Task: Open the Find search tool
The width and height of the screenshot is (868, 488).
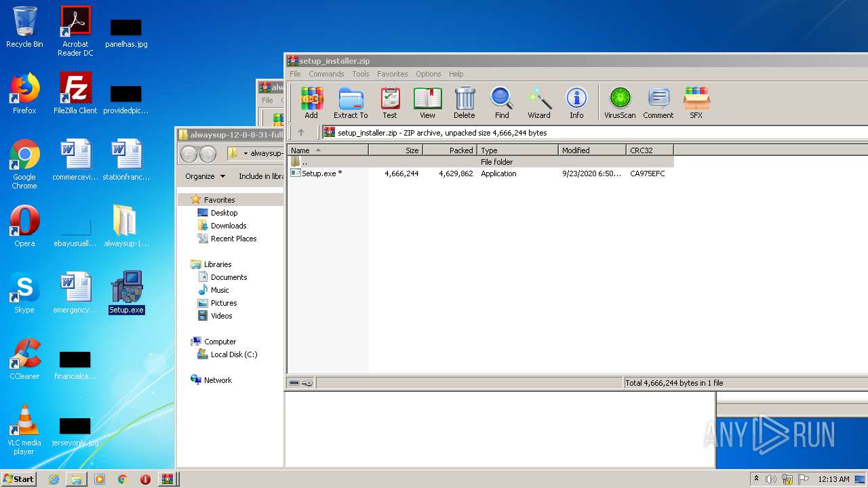Action: point(502,103)
